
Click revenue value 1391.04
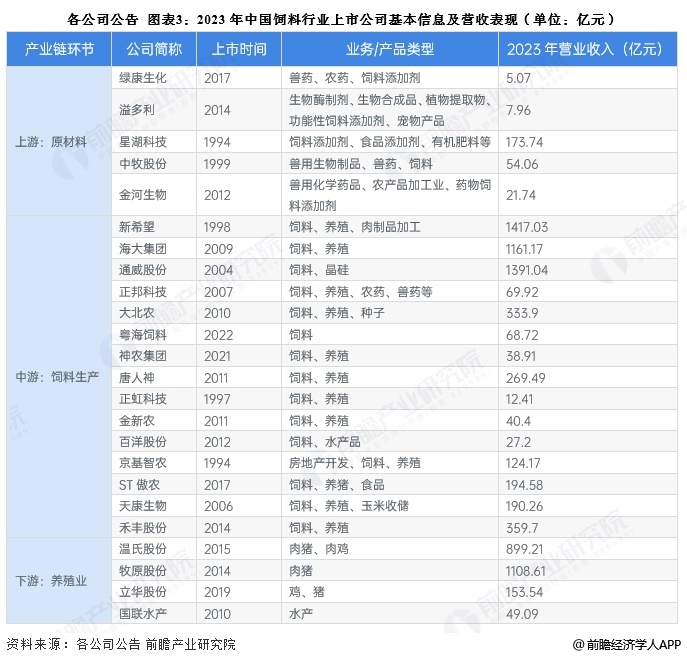(x=527, y=270)
